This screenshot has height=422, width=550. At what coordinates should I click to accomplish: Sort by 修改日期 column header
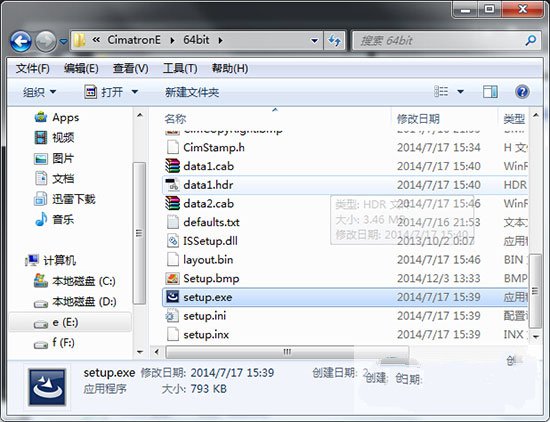tap(418, 119)
